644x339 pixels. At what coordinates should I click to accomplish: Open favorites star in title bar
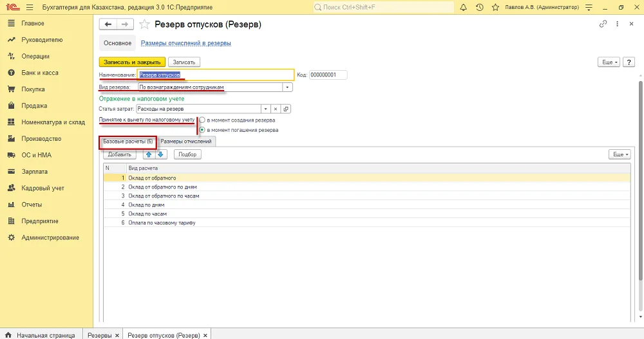[495, 7]
